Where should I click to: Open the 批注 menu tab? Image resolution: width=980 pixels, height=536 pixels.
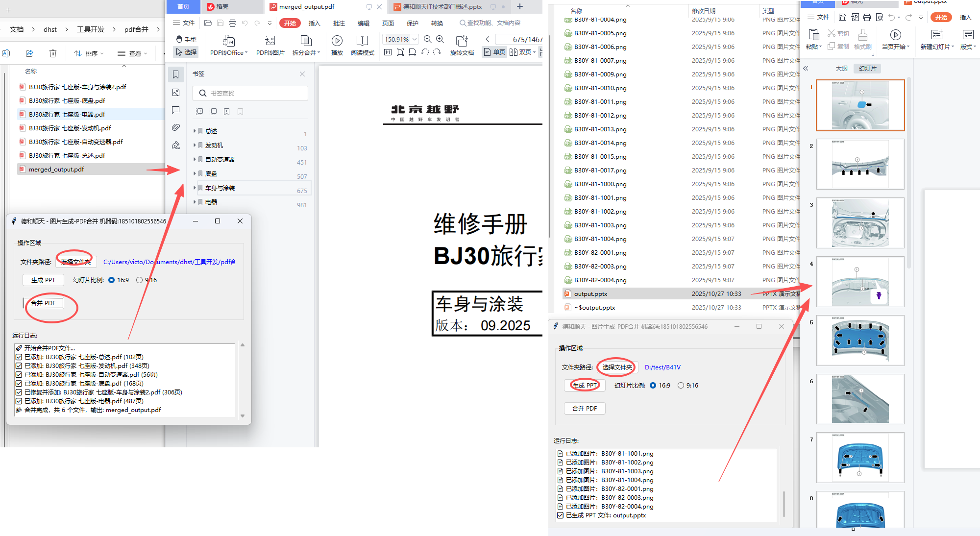pos(339,23)
